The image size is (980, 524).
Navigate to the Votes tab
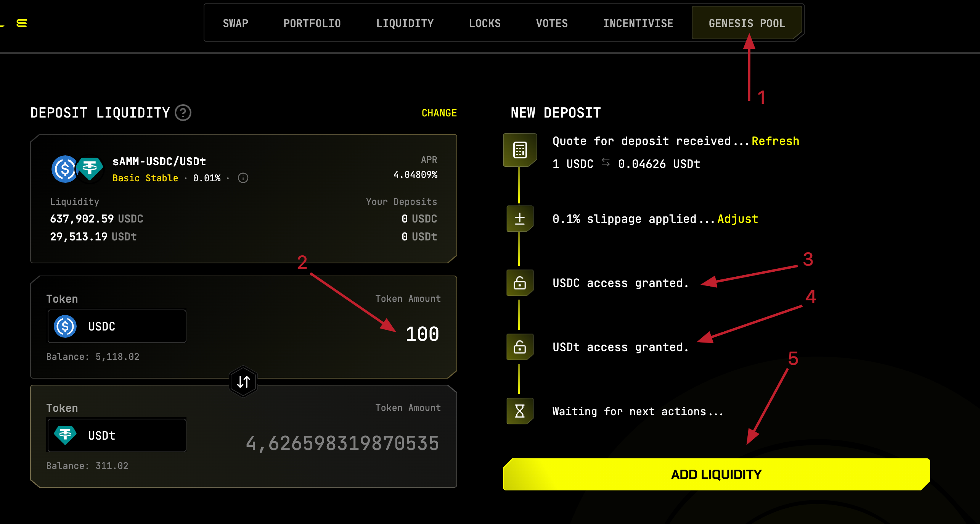552,23
